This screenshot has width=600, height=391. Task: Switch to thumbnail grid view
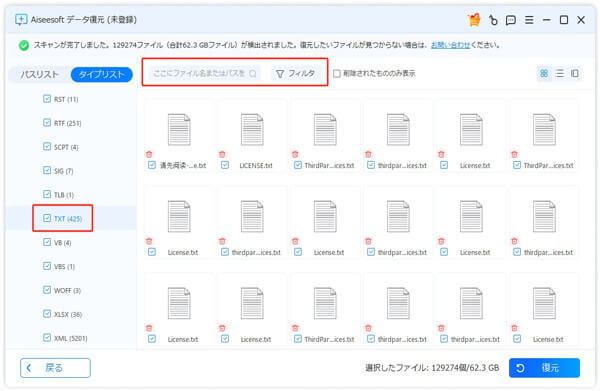(544, 73)
